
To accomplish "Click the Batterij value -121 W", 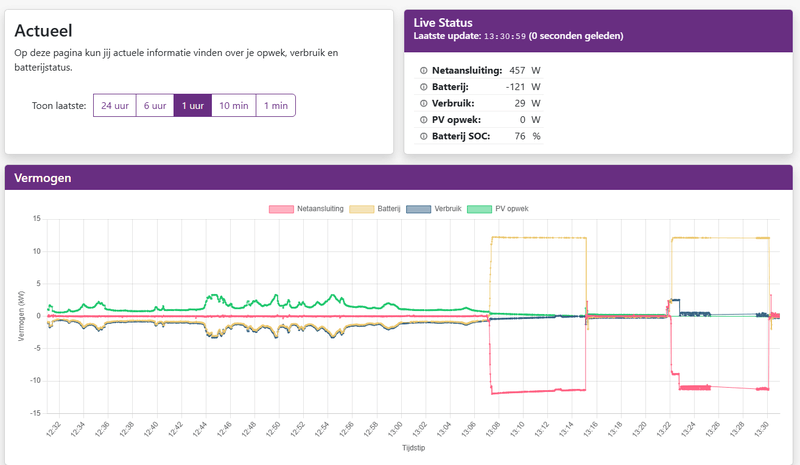I will click(x=523, y=87).
